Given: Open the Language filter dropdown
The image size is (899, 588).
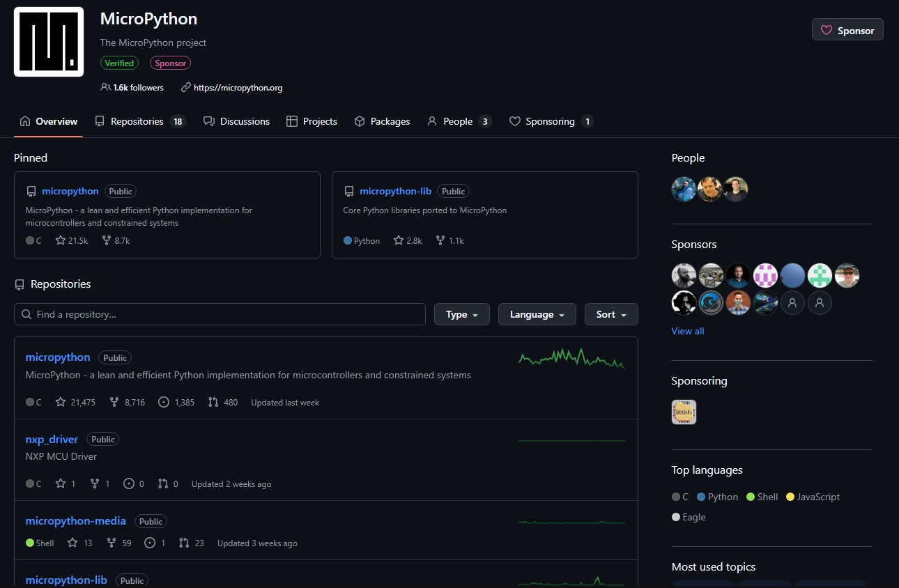Looking at the screenshot, I should pos(537,314).
